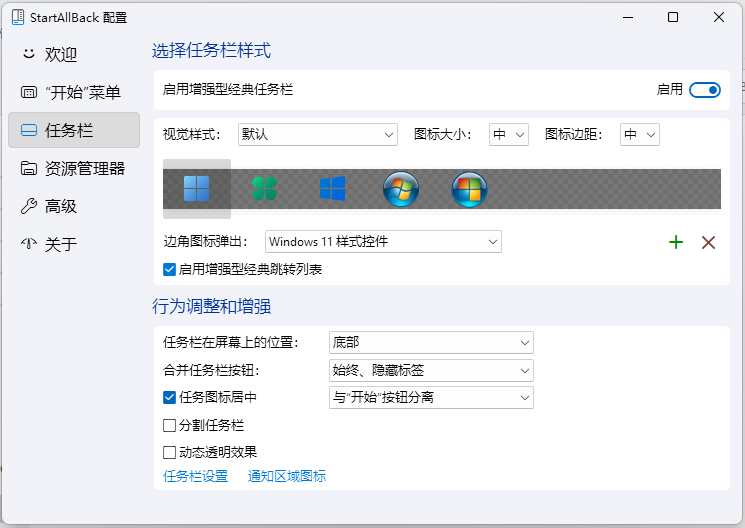
Task: Add a custom start button image with plus
Action: (676, 242)
